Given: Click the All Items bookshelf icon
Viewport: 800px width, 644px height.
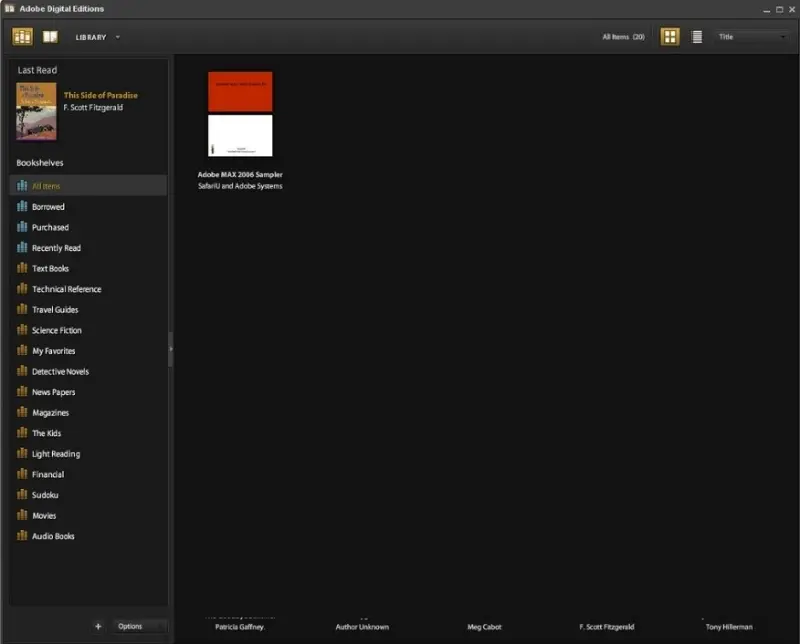Looking at the screenshot, I should (22, 186).
